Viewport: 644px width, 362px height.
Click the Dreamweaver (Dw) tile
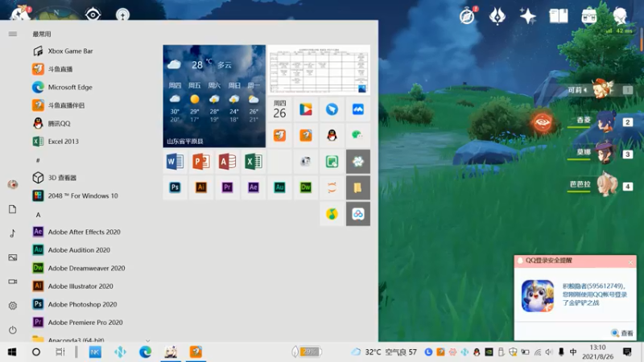[x=306, y=187]
